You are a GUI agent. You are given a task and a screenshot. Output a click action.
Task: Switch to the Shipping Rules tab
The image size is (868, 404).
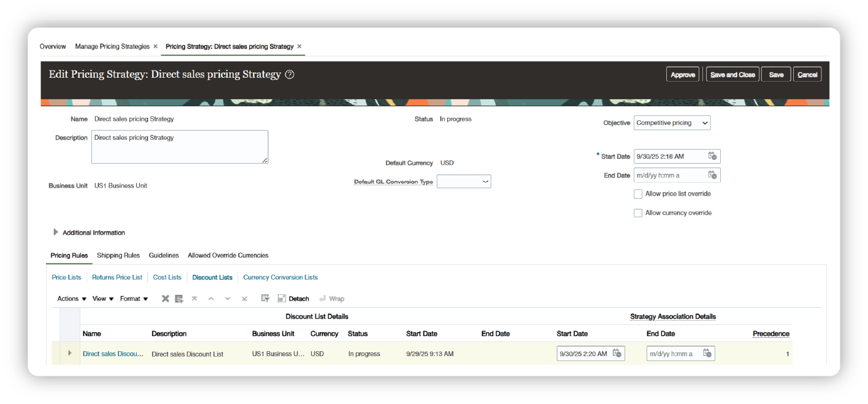point(118,256)
